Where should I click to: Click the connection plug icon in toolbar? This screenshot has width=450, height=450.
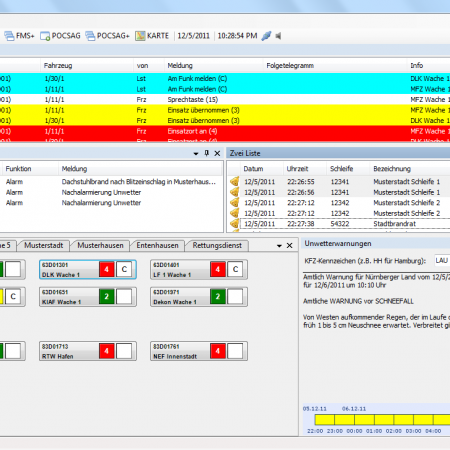[x=266, y=36]
